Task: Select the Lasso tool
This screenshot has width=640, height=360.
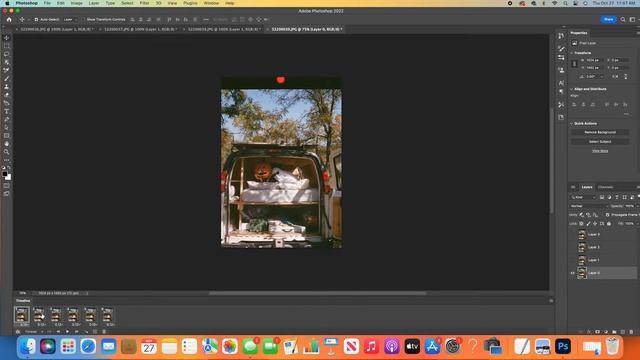Action: tap(7, 54)
